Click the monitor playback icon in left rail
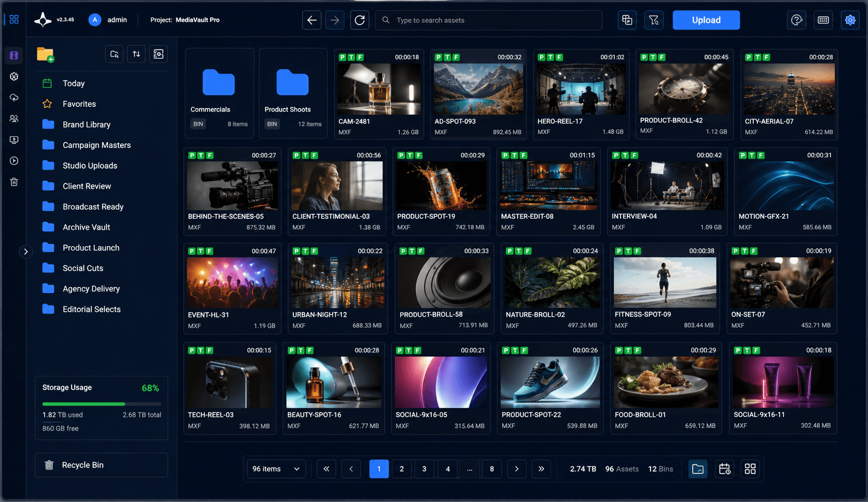The width and height of the screenshot is (868, 502). tap(14, 140)
